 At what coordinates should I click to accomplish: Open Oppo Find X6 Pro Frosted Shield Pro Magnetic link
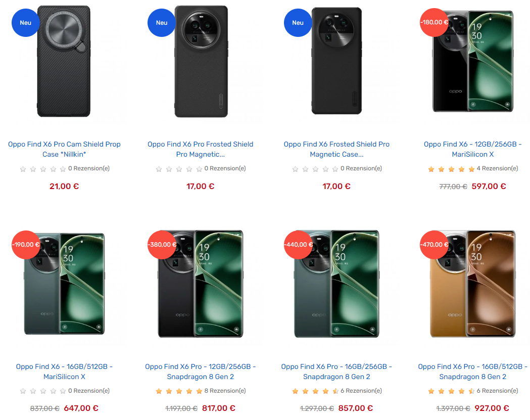201,149
